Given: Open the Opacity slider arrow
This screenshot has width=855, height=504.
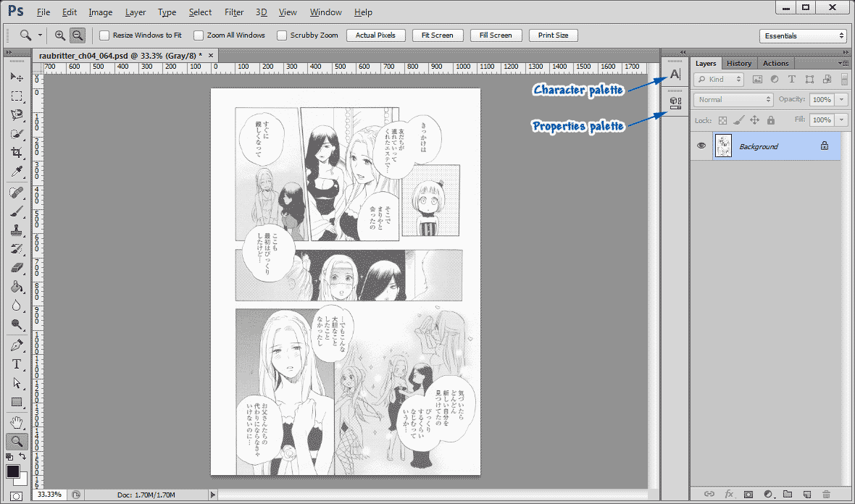Looking at the screenshot, I should pos(841,100).
